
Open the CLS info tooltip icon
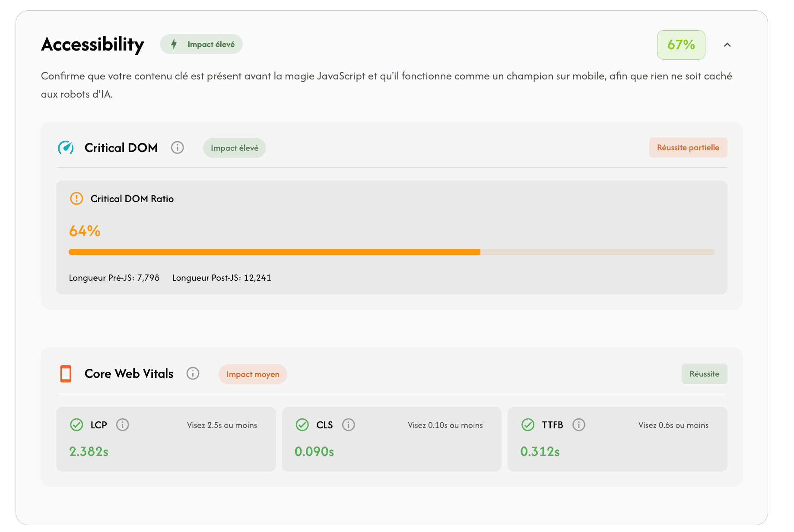click(x=348, y=425)
